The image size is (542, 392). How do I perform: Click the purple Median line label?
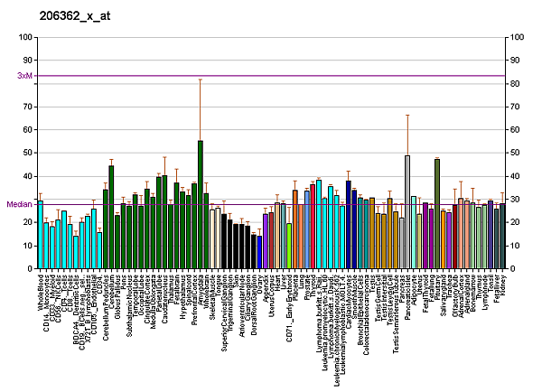[19, 204]
